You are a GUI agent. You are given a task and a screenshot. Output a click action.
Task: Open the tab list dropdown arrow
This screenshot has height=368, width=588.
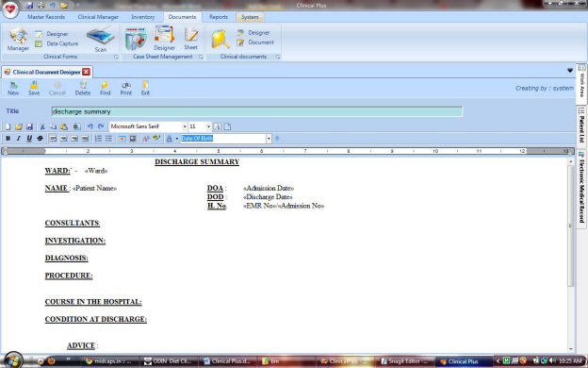(x=570, y=70)
